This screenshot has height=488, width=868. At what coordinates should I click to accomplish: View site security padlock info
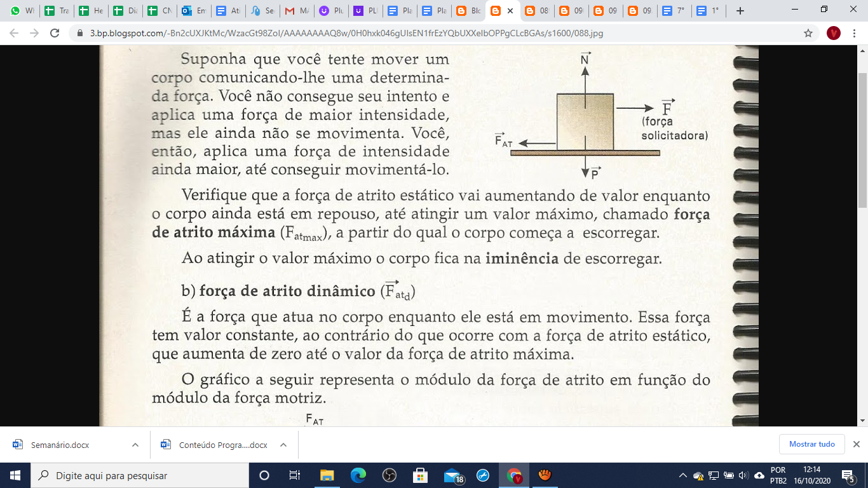tap(80, 33)
